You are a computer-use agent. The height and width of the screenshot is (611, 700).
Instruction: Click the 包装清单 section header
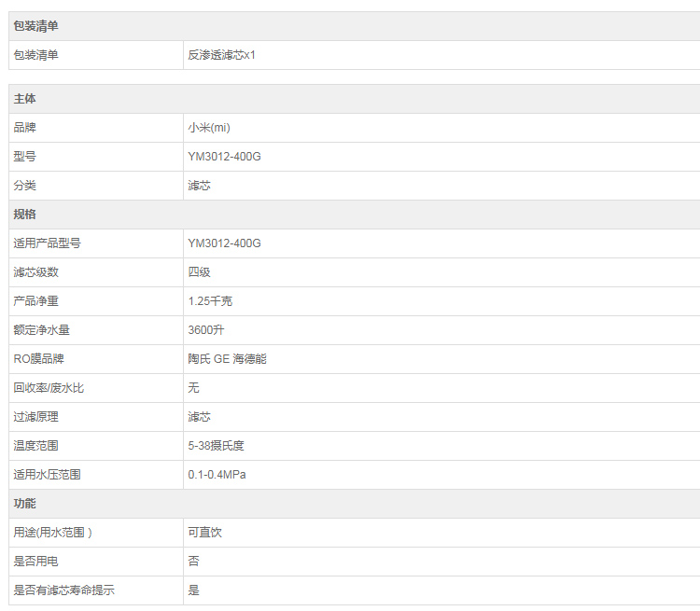click(35, 26)
